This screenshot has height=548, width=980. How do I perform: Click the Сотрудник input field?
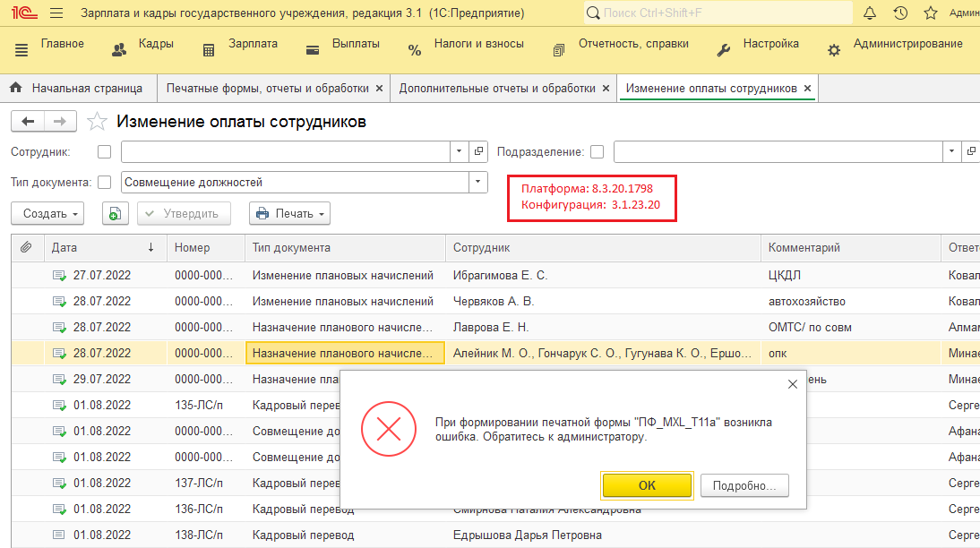[x=286, y=151]
